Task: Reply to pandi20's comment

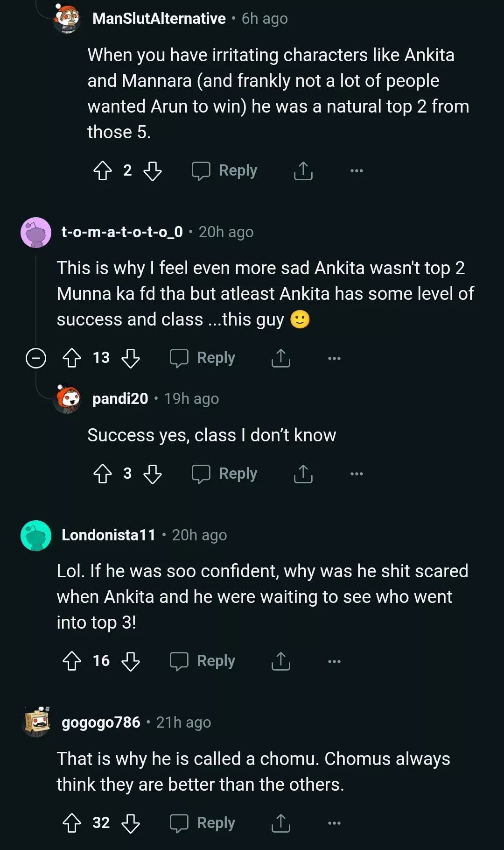Action: [x=225, y=474]
